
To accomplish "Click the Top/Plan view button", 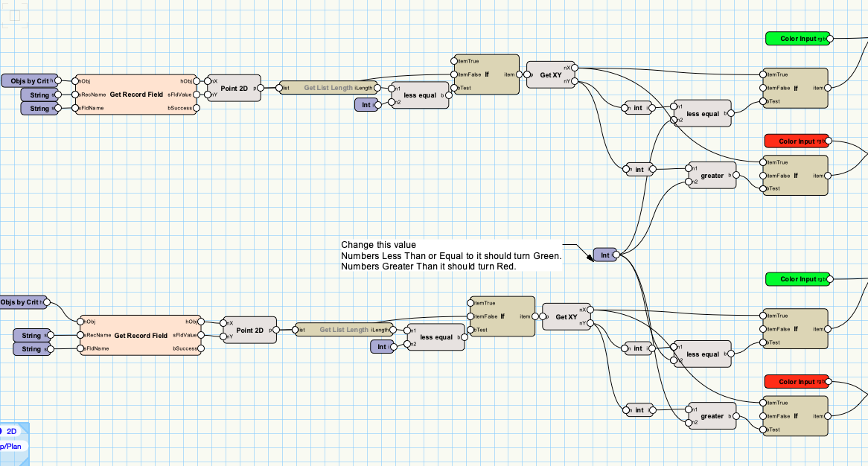I will 13,447.
